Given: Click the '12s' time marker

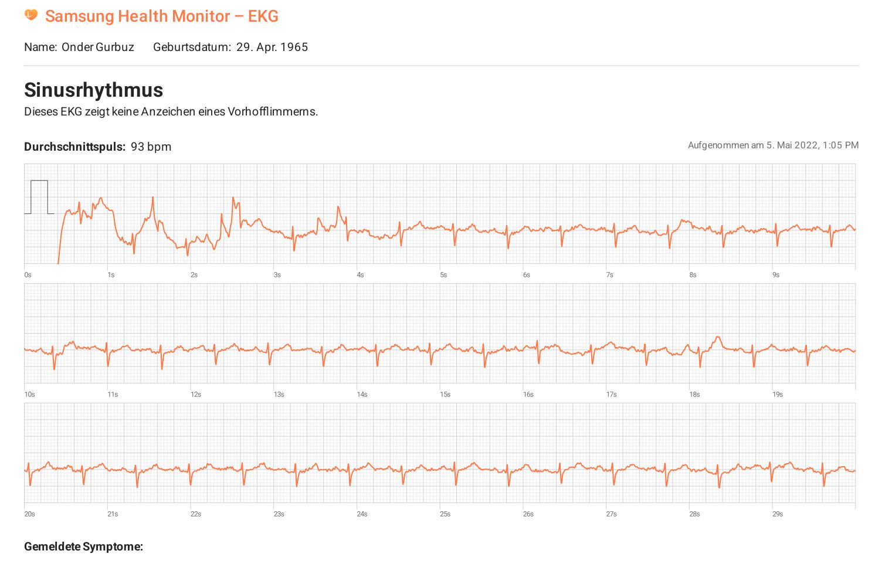Looking at the screenshot, I should tap(196, 394).
